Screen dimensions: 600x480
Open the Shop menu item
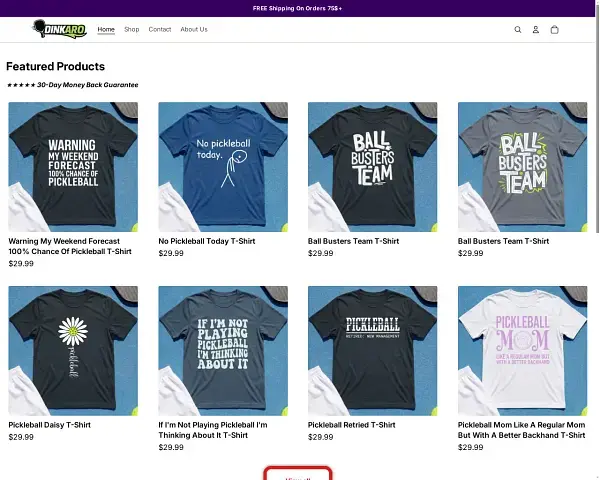coord(132,30)
